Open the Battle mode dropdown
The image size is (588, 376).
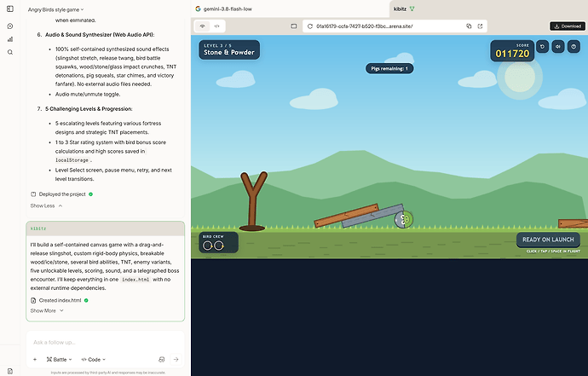point(60,360)
